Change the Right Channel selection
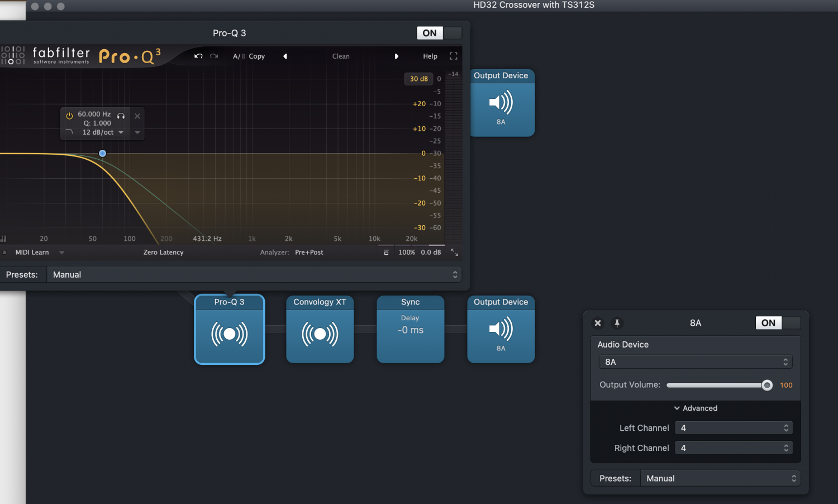 tap(734, 448)
